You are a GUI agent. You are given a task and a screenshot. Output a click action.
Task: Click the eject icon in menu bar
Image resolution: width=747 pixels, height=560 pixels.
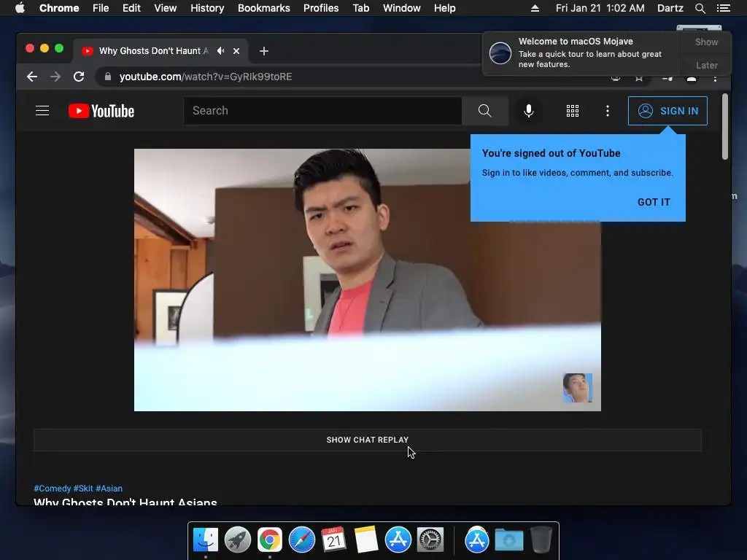(x=535, y=8)
